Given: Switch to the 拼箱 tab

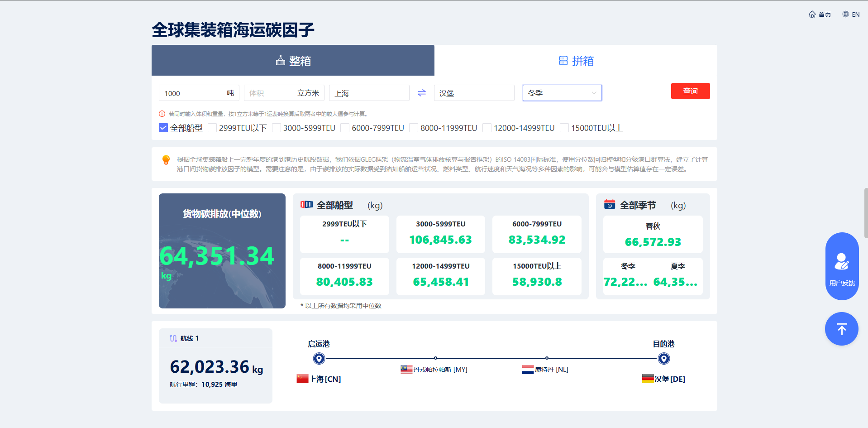Looking at the screenshot, I should point(576,60).
